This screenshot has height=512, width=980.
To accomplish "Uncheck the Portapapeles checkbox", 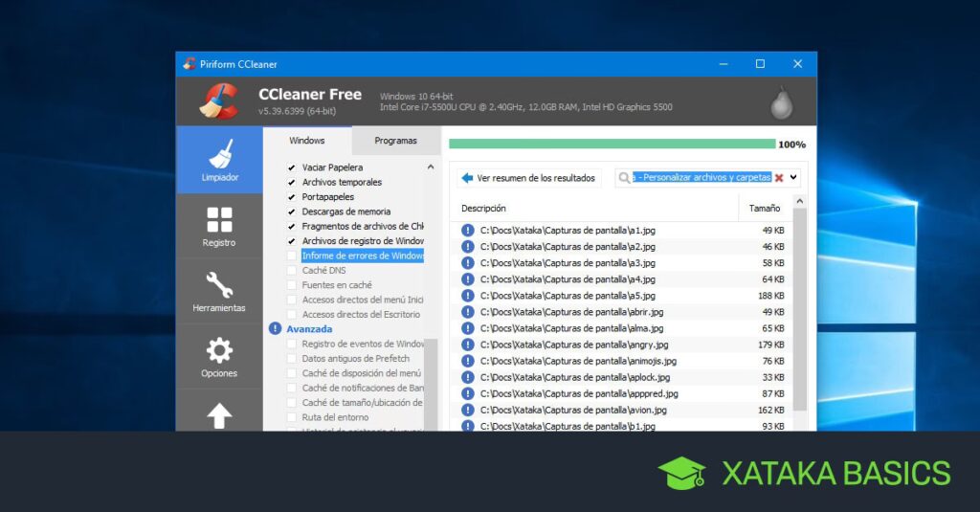I will click(x=292, y=197).
